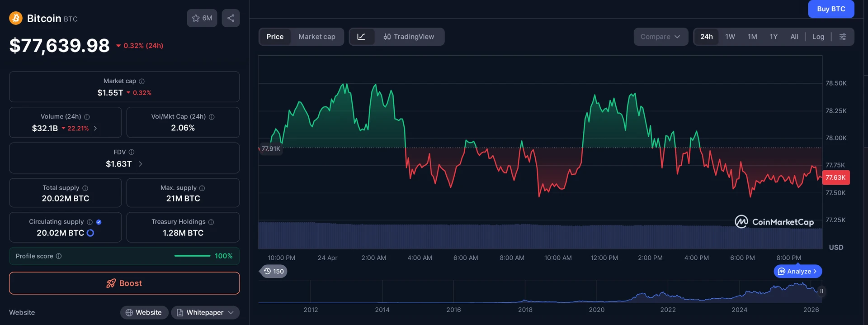Click the 77.63K current price label
Viewport: 868px width, 325px height.
click(x=836, y=177)
